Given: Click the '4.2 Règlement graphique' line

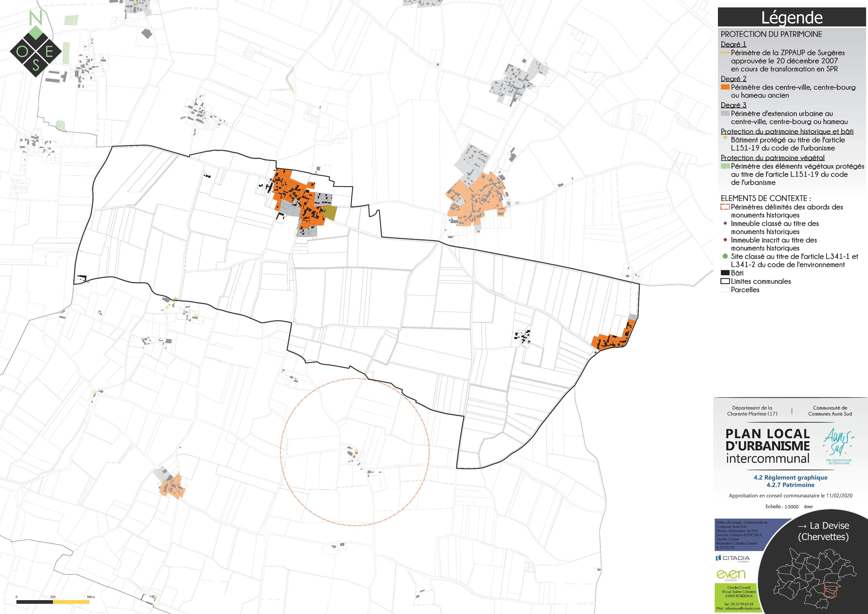Looking at the screenshot, I should (x=791, y=478).
